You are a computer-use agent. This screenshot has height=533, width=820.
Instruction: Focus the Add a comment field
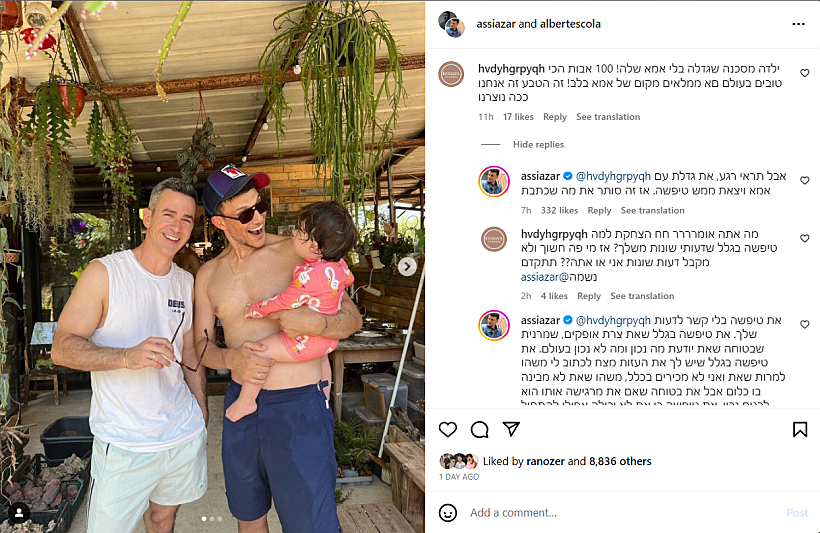[x=622, y=513]
